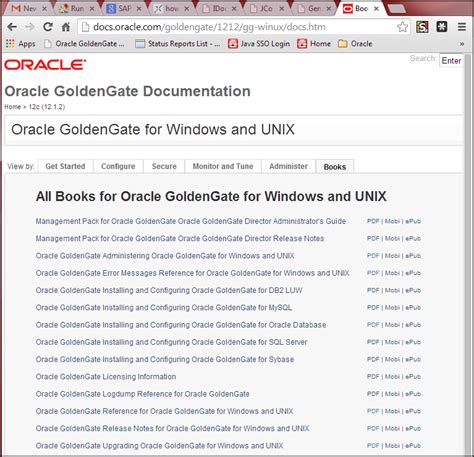474x457 pixels.
Task: Open the Status Reports List bookmark
Action: (x=178, y=44)
